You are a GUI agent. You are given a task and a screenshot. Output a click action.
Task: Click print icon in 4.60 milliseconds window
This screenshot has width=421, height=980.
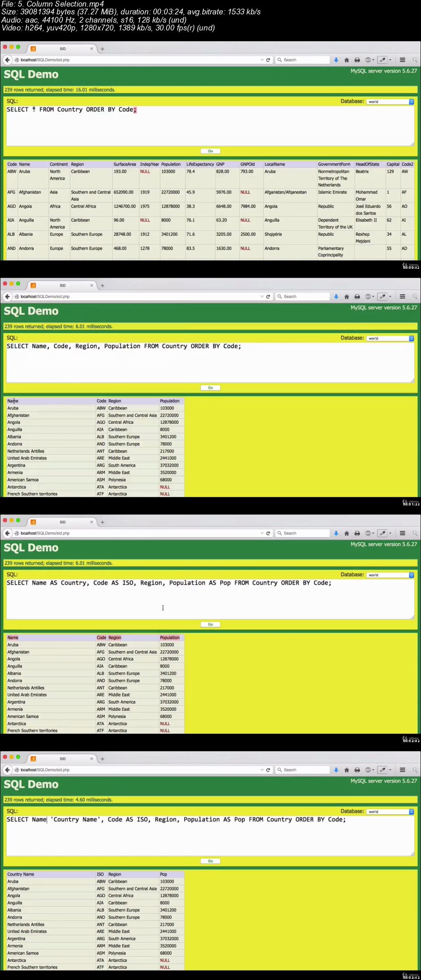(357, 770)
